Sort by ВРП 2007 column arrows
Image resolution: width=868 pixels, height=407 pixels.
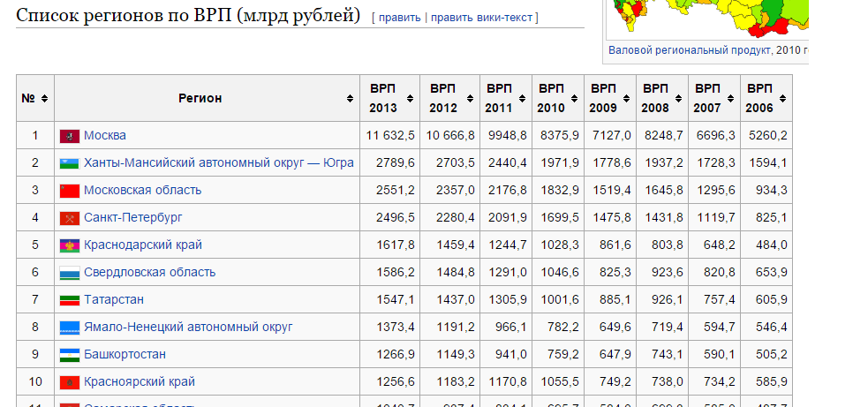point(730,99)
